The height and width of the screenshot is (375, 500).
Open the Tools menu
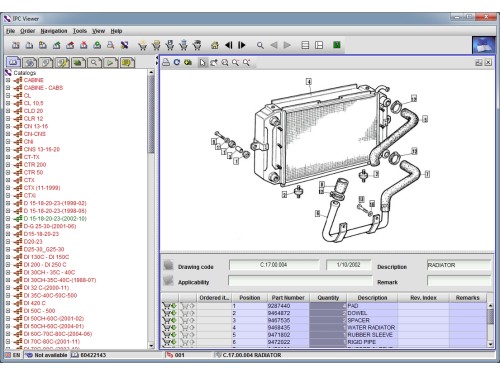click(80, 31)
